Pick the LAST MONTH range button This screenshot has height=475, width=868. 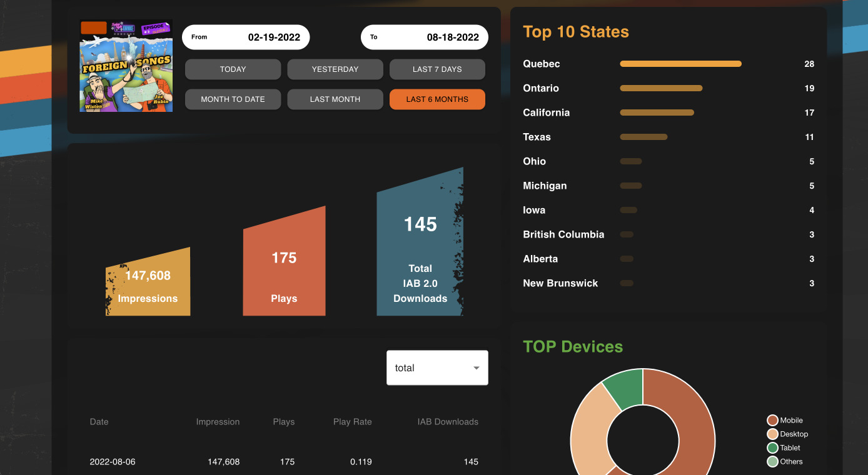(x=335, y=99)
